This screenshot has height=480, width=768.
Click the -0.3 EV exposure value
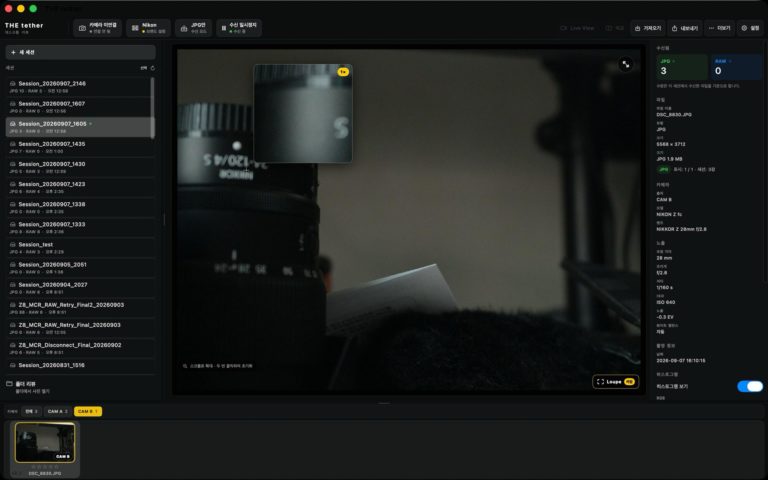coord(665,317)
